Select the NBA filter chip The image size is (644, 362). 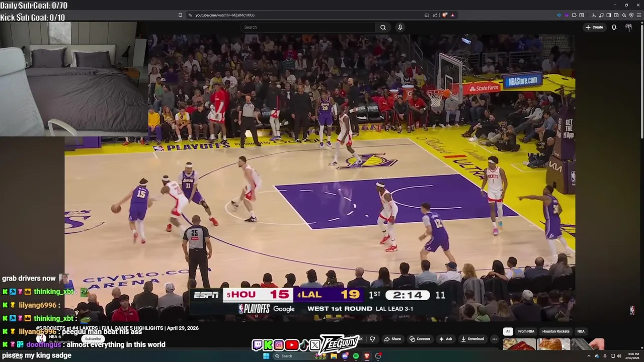pos(581,331)
